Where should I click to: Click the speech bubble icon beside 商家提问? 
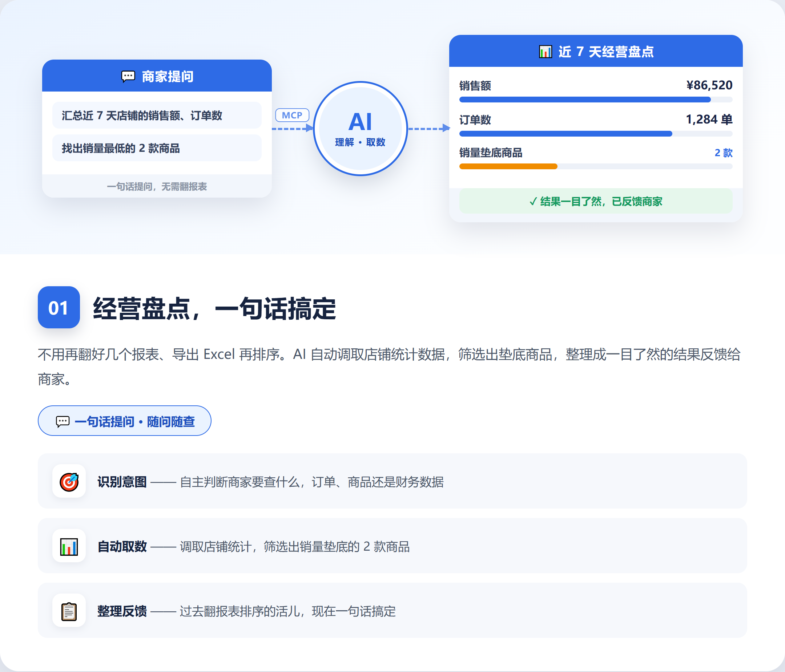coord(128,77)
